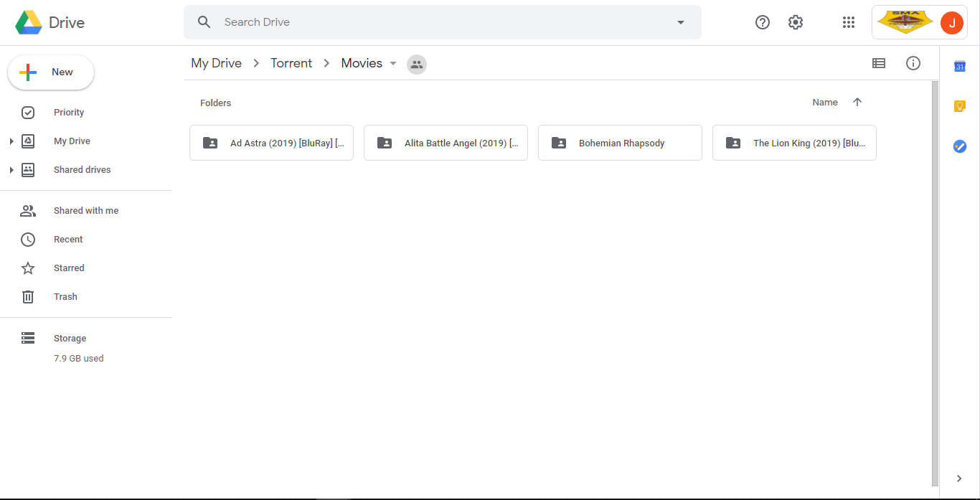
Task: Expand the My Drive tree arrow
Action: click(11, 141)
